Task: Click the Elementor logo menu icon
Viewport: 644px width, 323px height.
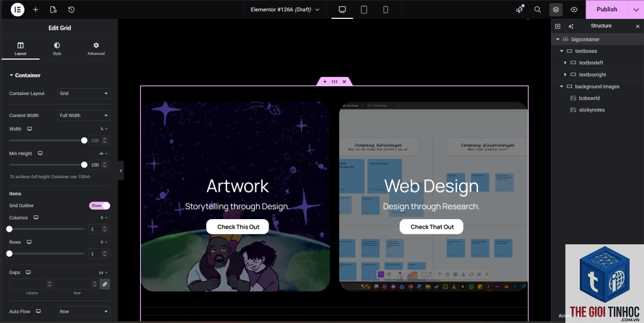Action: (x=18, y=9)
